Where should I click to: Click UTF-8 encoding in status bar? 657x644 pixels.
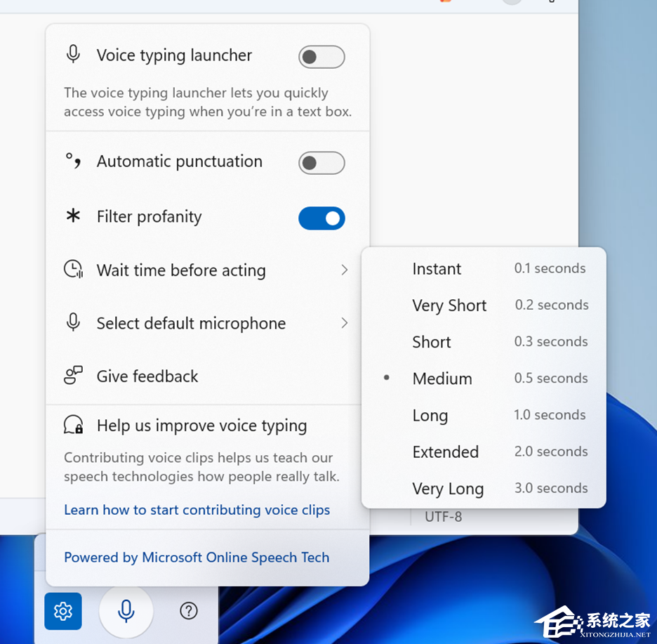[x=444, y=517]
